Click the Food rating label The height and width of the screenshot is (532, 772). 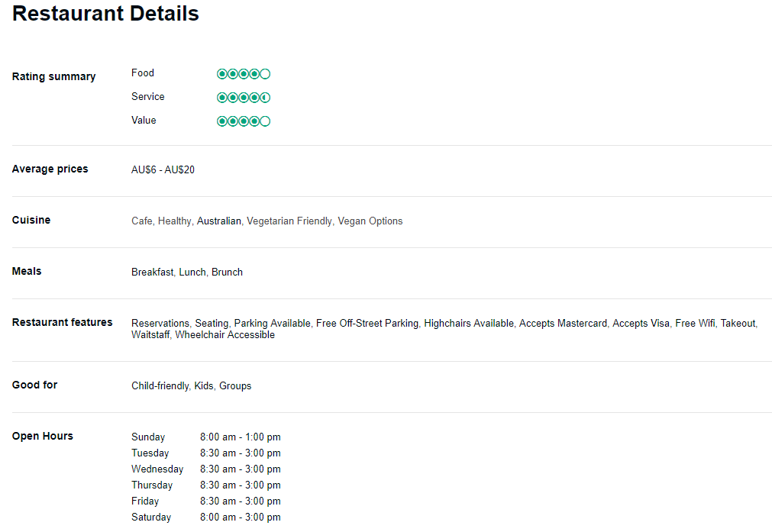143,73
